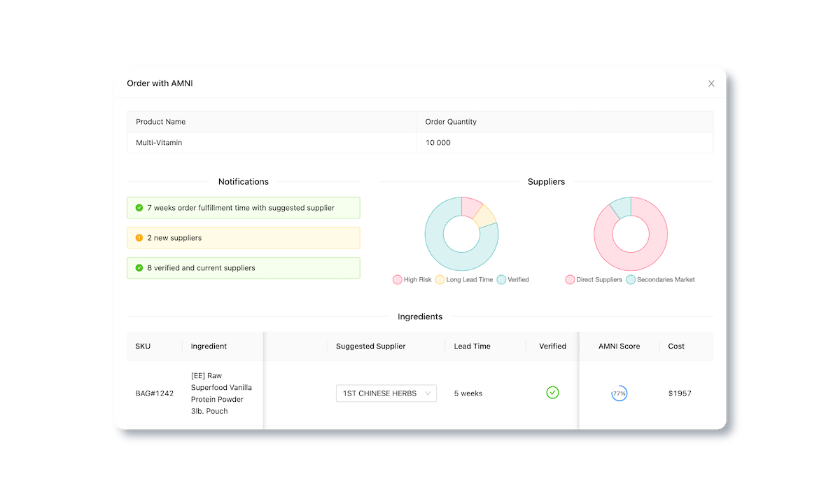840x504 pixels.
Task: Toggle the Verified legend entry
Action: pos(513,279)
